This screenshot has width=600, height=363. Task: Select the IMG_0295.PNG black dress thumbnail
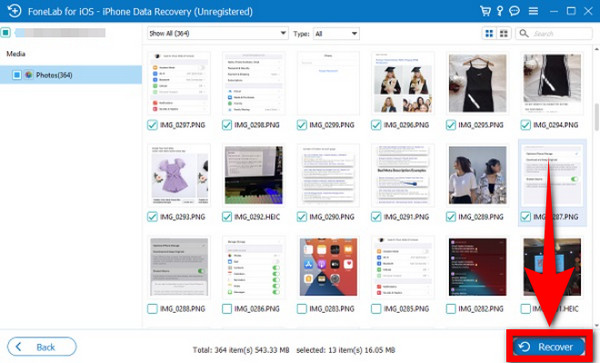[x=477, y=83]
